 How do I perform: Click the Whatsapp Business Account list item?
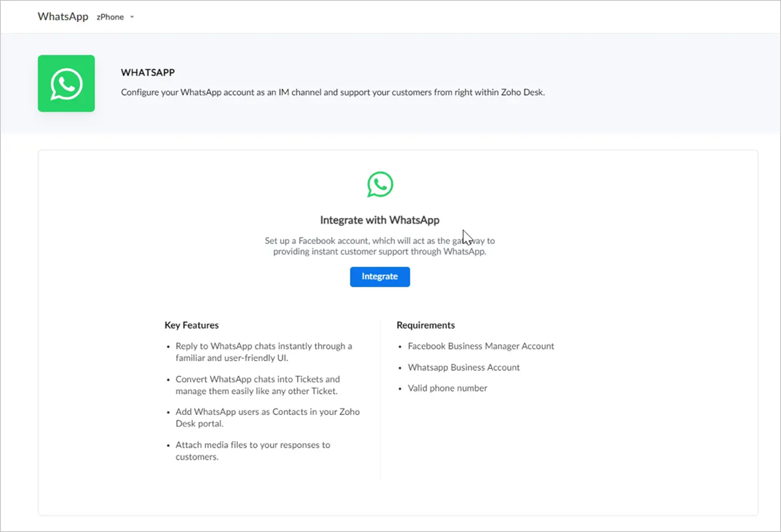[x=463, y=367]
